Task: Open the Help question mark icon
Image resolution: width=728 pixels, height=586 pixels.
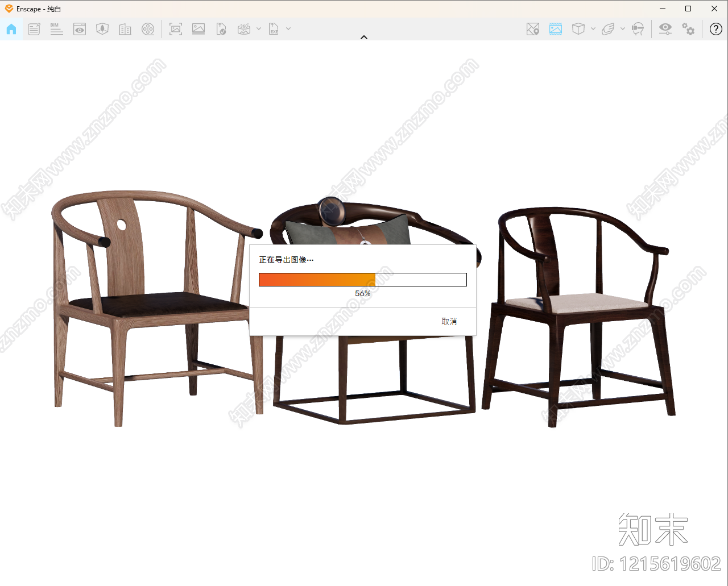Action: point(716,29)
